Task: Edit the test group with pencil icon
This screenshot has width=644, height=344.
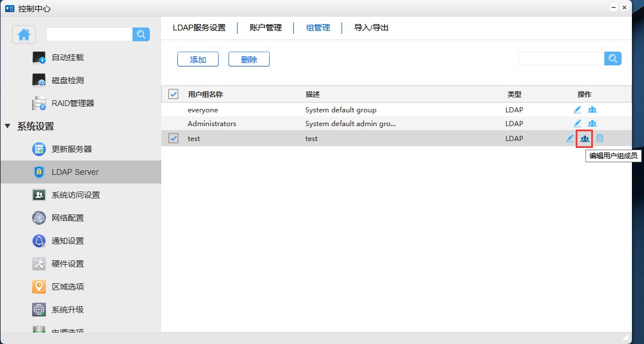Action: [x=570, y=138]
